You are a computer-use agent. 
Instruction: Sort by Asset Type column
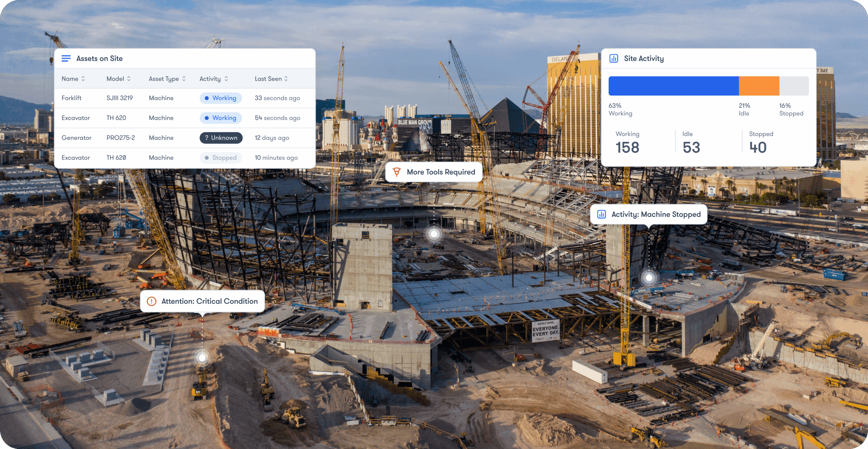(184, 79)
